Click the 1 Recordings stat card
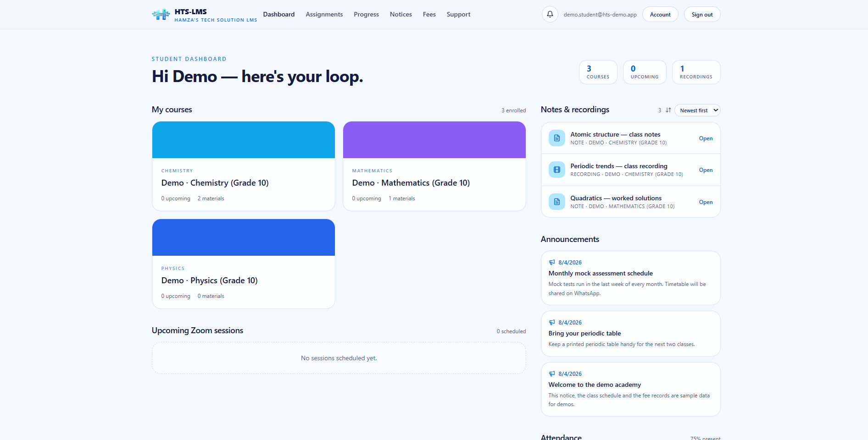The height and width of the screenshot is (440, 868). pyautogui.click(x=696, y=72)
